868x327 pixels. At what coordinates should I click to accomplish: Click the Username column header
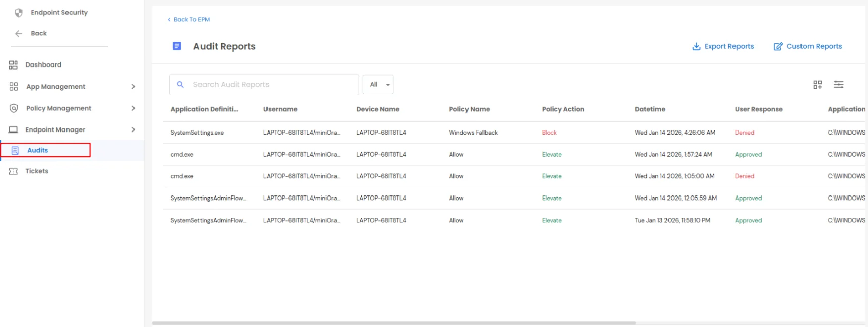click(x=280, y=109)
